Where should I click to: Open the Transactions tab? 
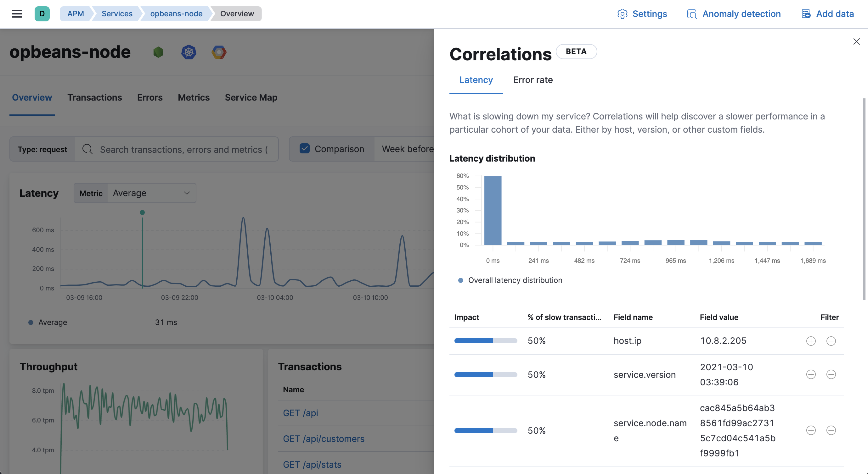tap(94, 97)
